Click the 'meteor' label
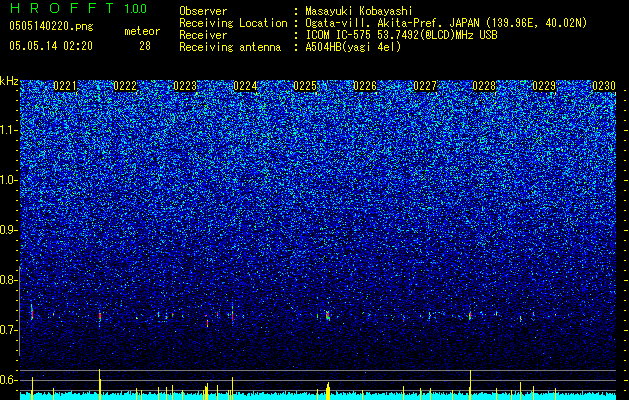The height and width of the screenshot is (400, 629). click(x=142, y=31)
